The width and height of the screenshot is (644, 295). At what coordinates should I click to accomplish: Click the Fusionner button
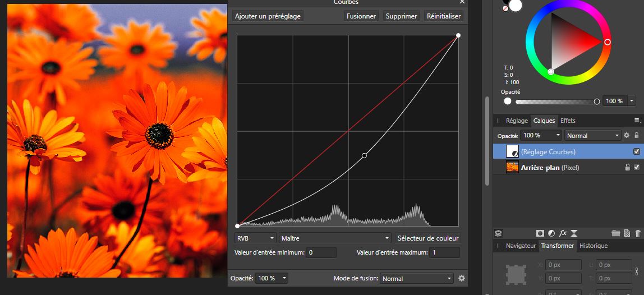click(361, 16)
